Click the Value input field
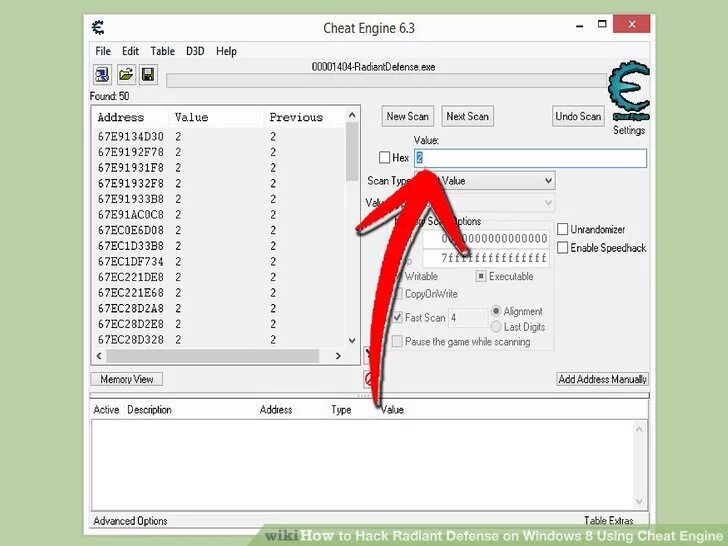The height and width of the screenshot is (546, 728). tap(530, 158)
